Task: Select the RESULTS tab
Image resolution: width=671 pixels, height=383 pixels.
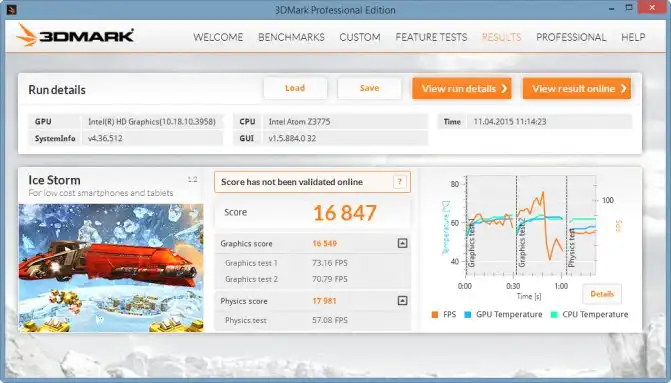Action: point(502,37)
